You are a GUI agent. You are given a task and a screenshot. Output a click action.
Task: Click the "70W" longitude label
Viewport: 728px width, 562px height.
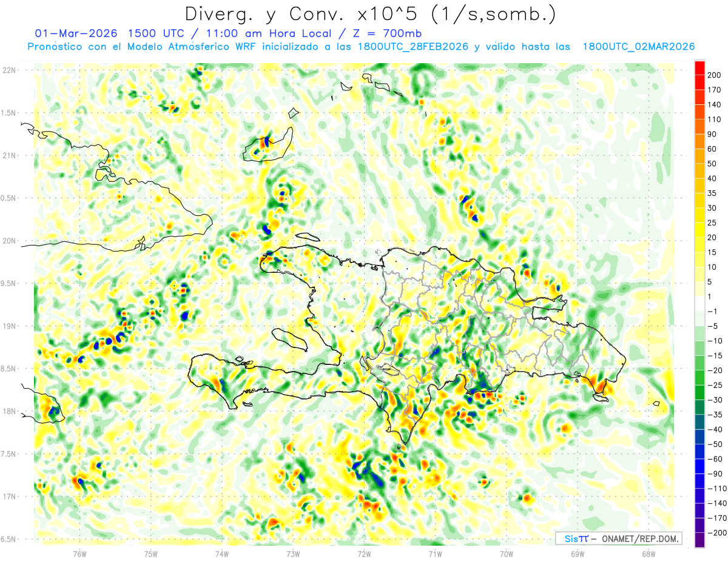click(x=507, y=554)
